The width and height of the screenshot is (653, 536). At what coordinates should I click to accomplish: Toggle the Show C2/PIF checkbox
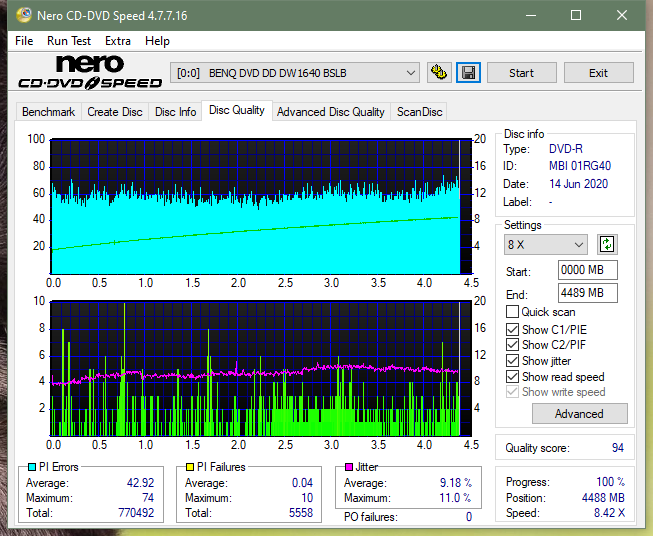pos(512,345)
